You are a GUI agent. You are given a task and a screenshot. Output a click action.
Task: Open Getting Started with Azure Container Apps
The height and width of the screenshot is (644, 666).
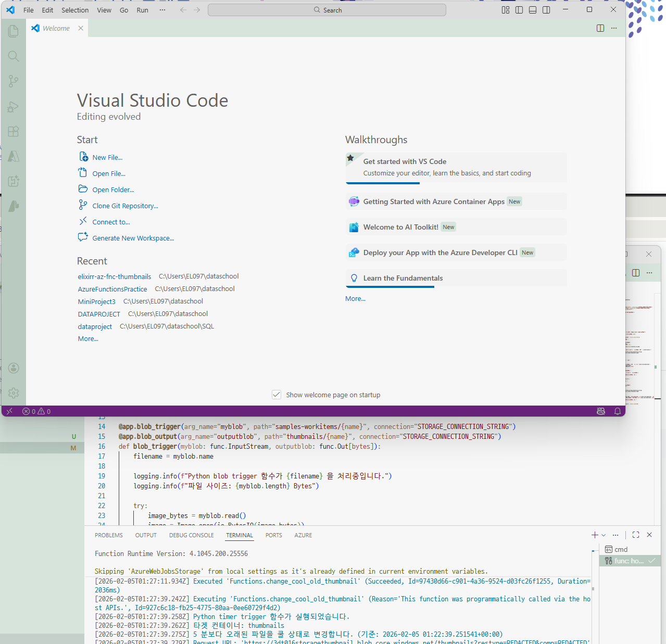point(456,201)
